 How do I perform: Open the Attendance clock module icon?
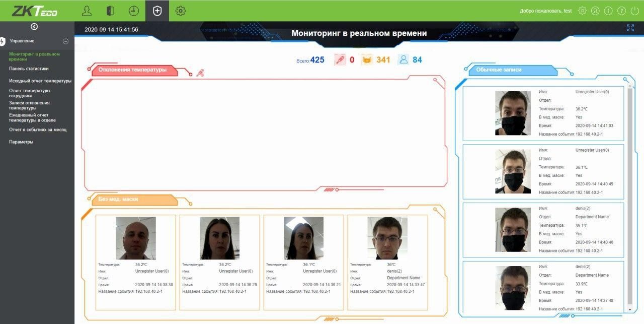(134, 11)
